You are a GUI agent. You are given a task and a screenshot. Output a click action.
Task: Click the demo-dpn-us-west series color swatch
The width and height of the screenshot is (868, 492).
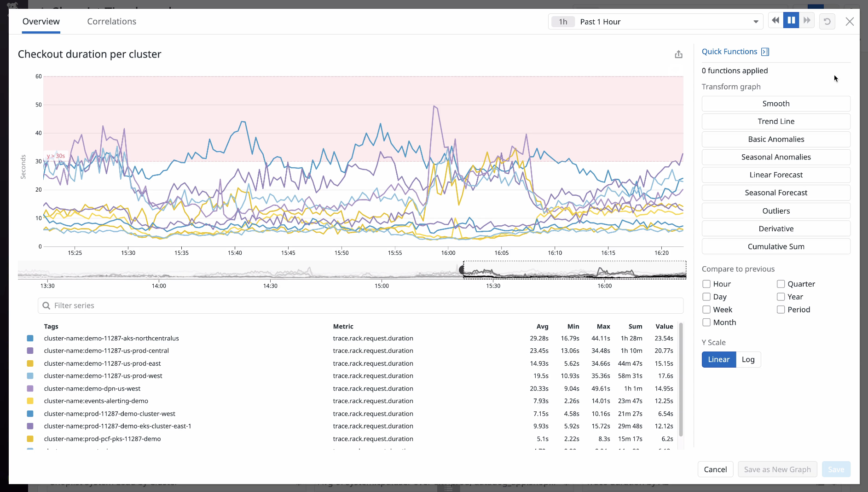[x=30, y=388]
